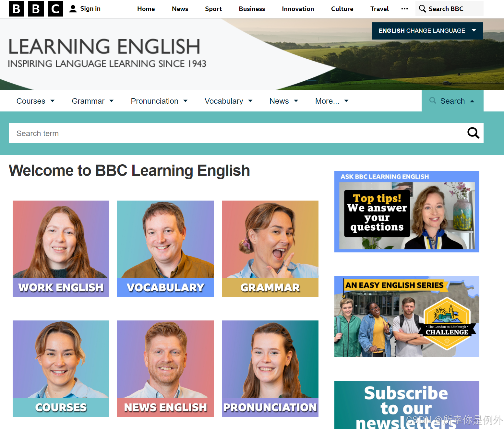Open Culture in the BBC top navigation

(x=342, y=9)
